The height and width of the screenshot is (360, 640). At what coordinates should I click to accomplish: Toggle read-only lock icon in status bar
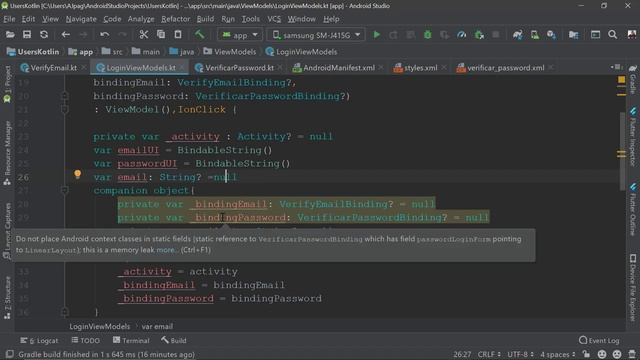(x=586, y=354)
